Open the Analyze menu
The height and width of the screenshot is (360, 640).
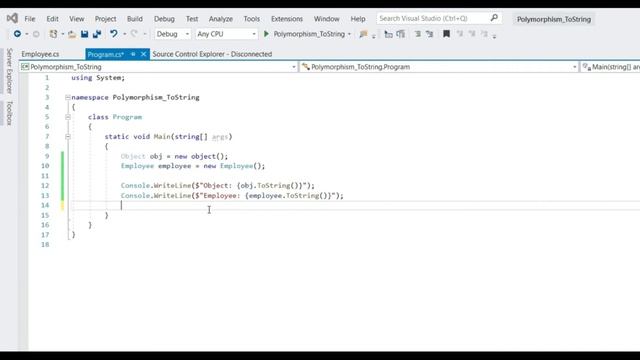[220, 19]
